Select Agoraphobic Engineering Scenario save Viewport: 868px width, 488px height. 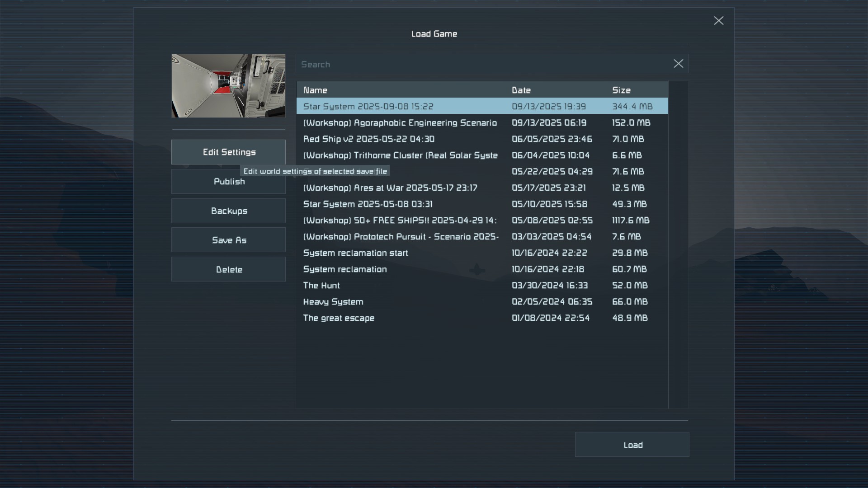click(400, 122)
